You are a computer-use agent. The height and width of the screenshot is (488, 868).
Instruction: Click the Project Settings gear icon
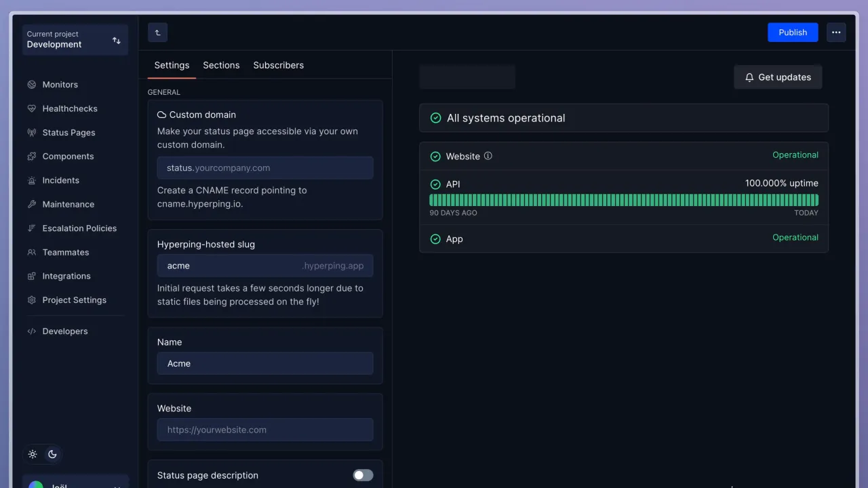[31, 300]
